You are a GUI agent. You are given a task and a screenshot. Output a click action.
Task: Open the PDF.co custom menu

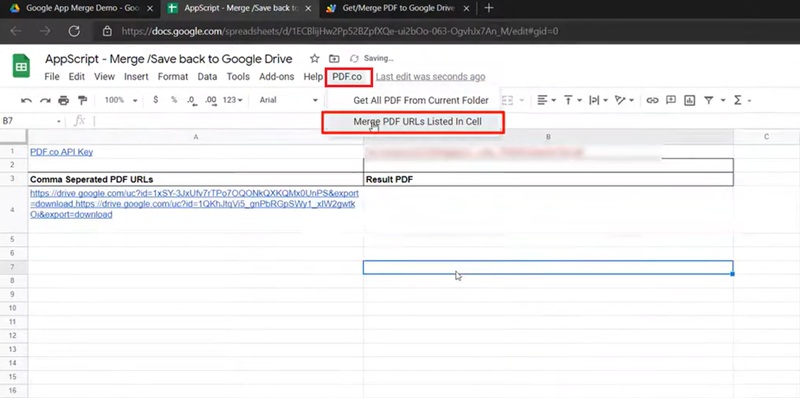pos(347,77)
